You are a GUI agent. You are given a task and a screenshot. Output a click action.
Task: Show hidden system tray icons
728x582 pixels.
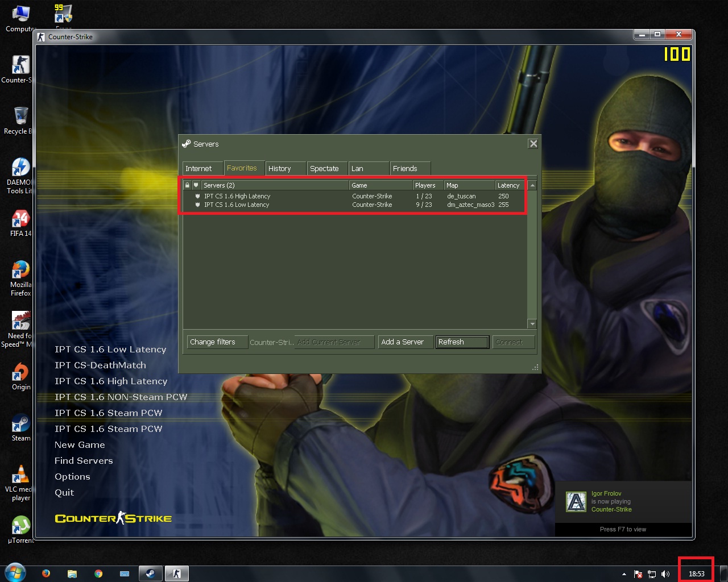[x=624, y=574]
